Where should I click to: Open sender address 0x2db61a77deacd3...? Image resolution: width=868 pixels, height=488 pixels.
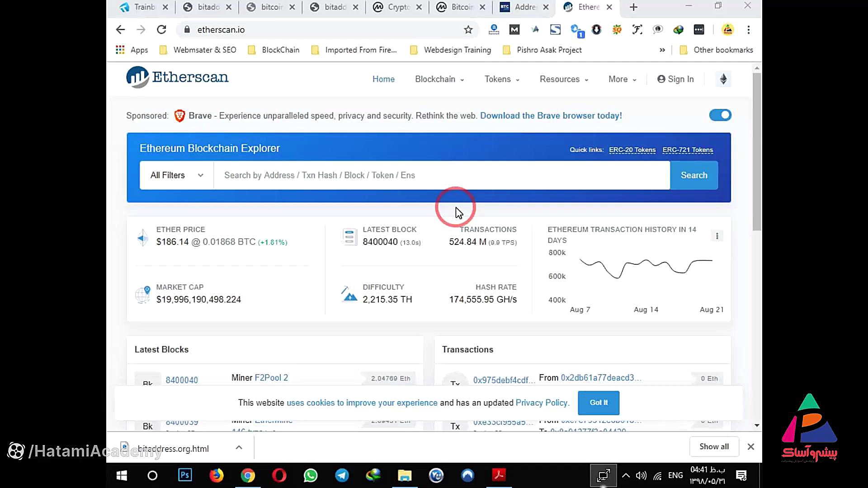pos(601,378)
